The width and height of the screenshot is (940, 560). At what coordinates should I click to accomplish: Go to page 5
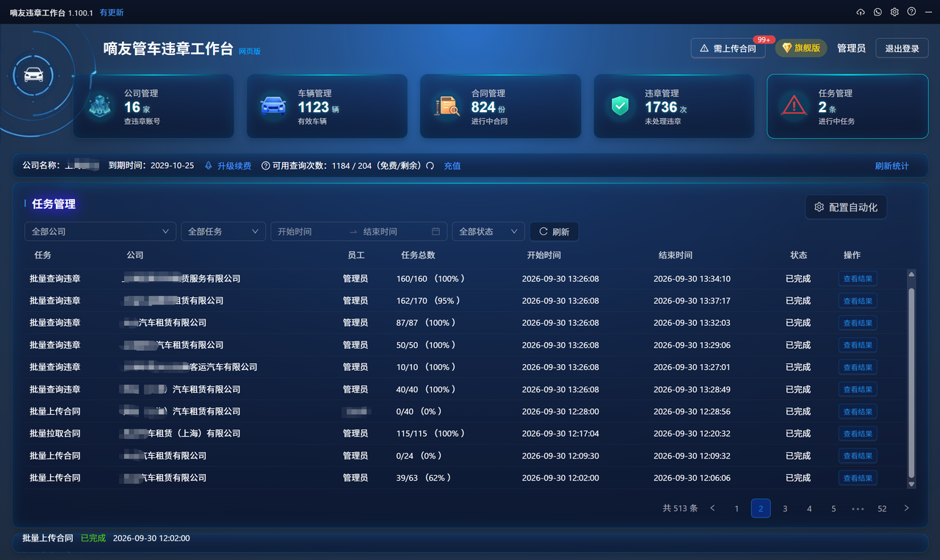[x=834, y=509]
